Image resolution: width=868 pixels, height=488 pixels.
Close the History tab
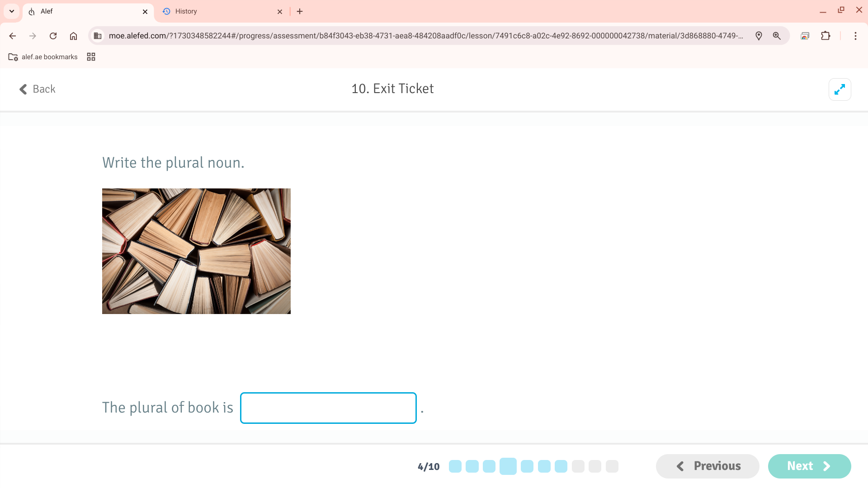click(280, 12)
